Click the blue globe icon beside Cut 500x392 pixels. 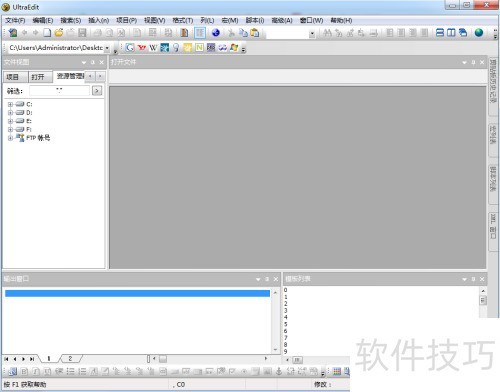coord(216,33)
